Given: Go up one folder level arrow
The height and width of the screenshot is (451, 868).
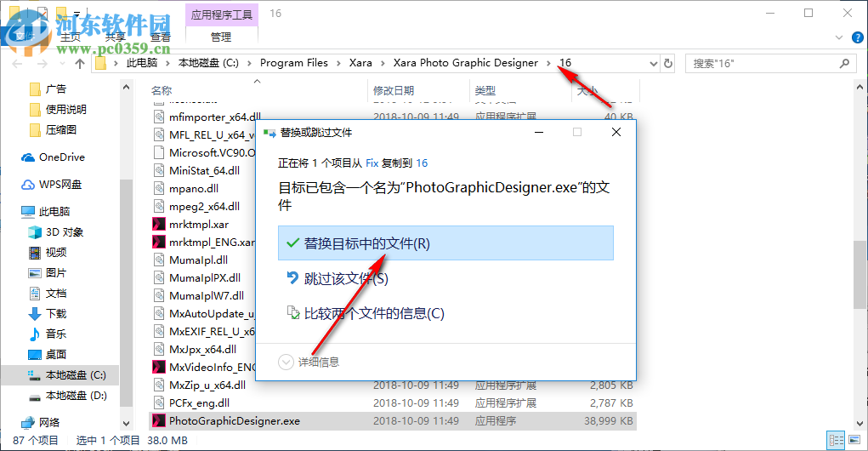Looking at the screenshot, I should pos(80,64).
